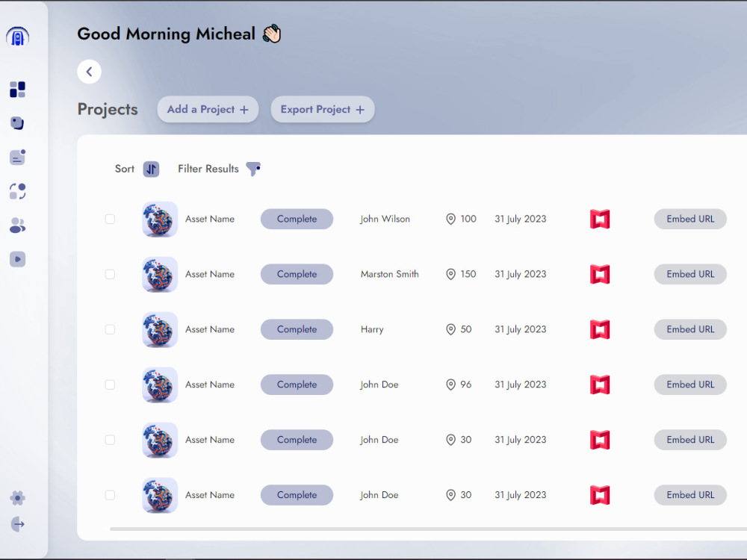Click Complete status in Marston Smith row
The height and width of the screenshot is (560, 747).
(297, 274)
